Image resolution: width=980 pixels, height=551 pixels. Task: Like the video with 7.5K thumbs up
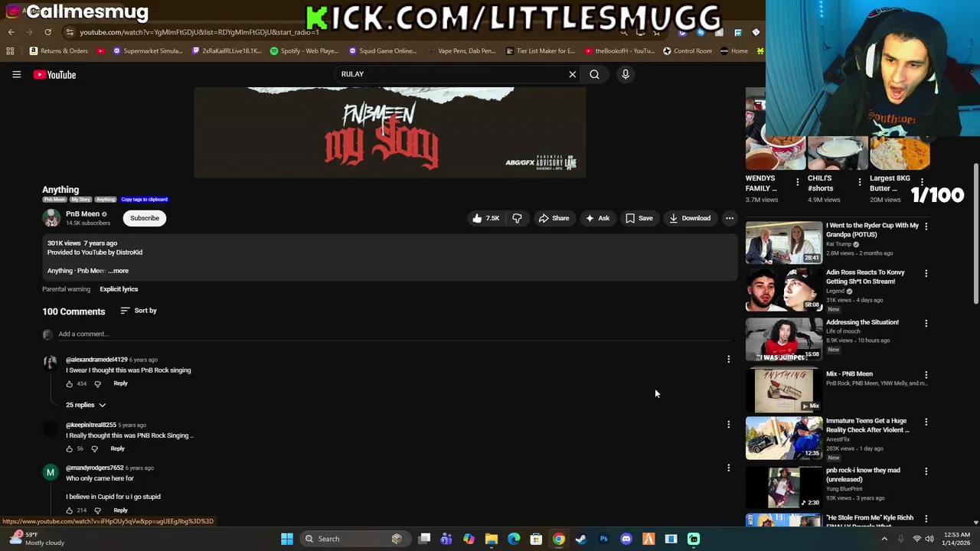point(485,218)
